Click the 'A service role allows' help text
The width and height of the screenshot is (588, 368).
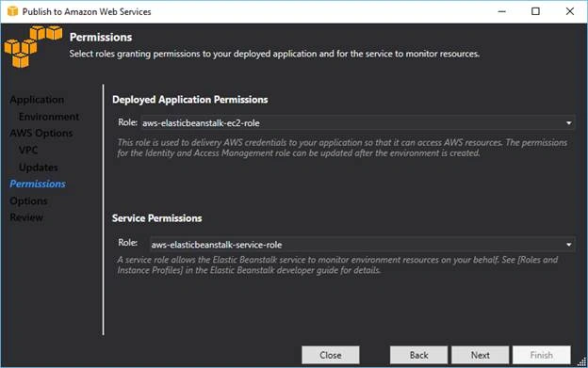(337, 265)
